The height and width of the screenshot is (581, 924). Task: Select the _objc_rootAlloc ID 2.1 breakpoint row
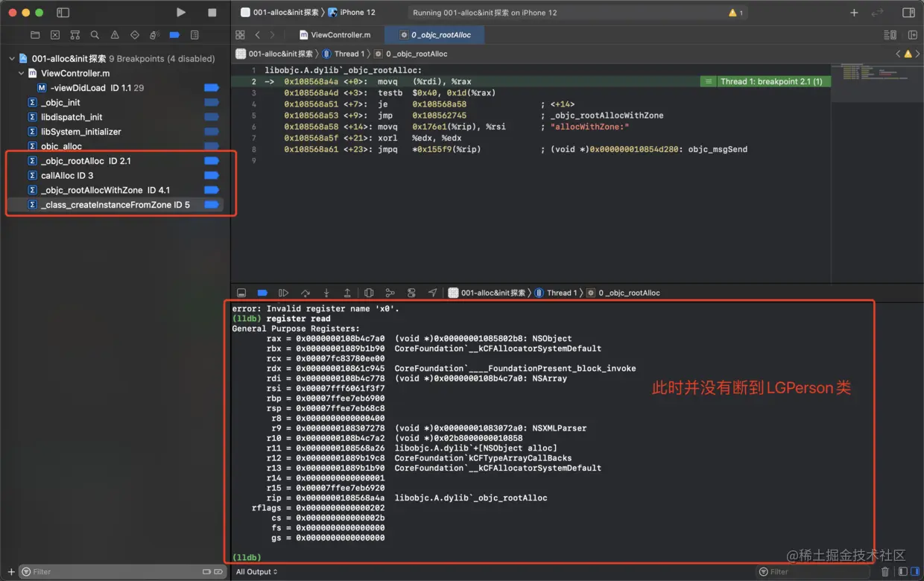coord(115,161)
